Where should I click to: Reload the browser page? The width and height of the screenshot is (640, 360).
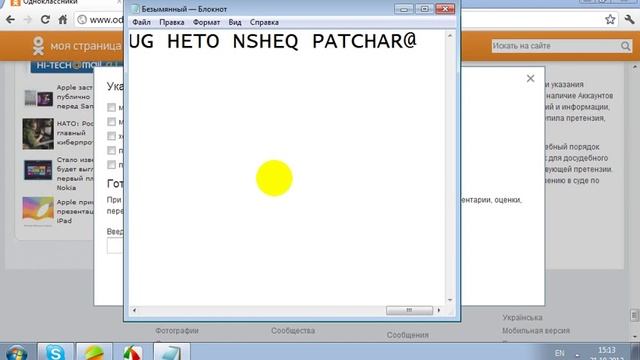[x=45, y=20]
